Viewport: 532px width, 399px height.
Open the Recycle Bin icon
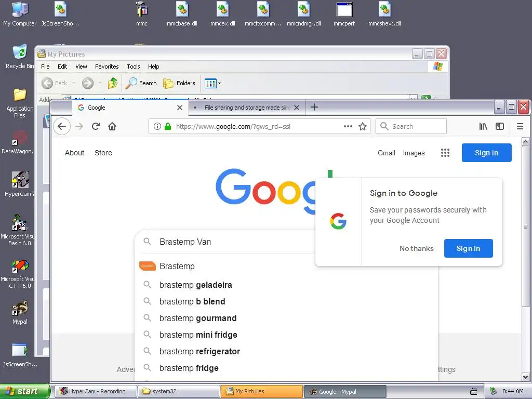point(19,57)
